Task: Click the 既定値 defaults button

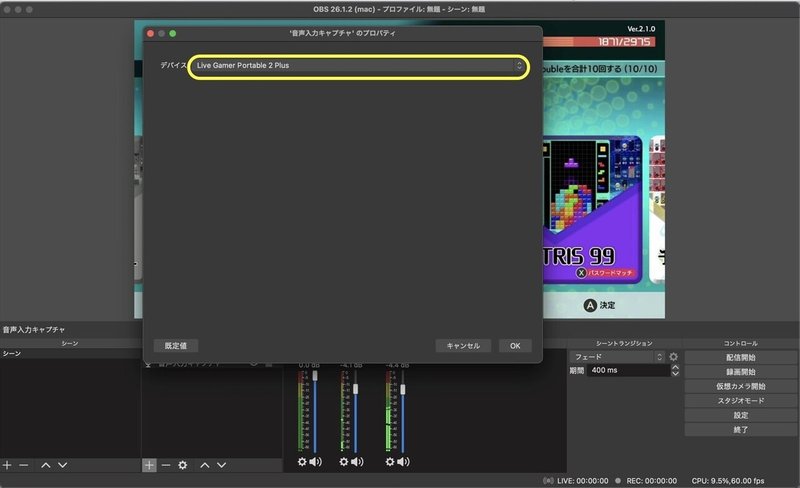Action: tap(176, 346)
